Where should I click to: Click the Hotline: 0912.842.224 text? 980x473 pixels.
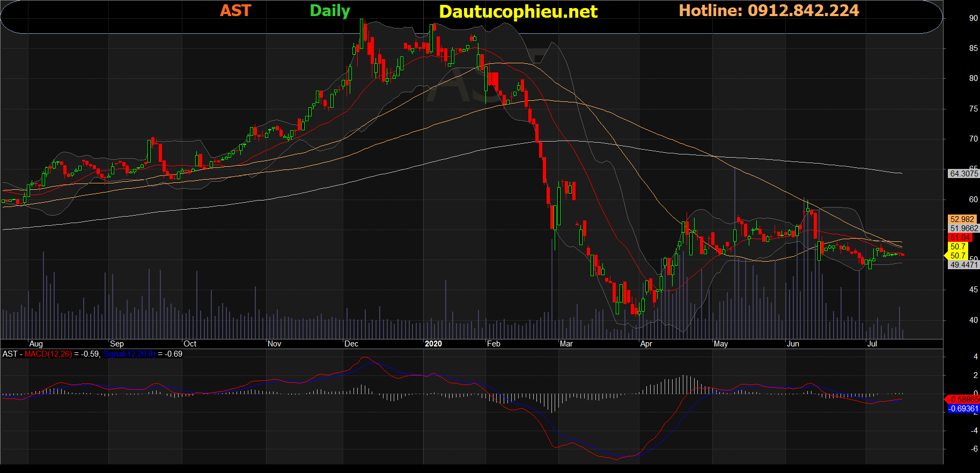click(x=769, y=11)
